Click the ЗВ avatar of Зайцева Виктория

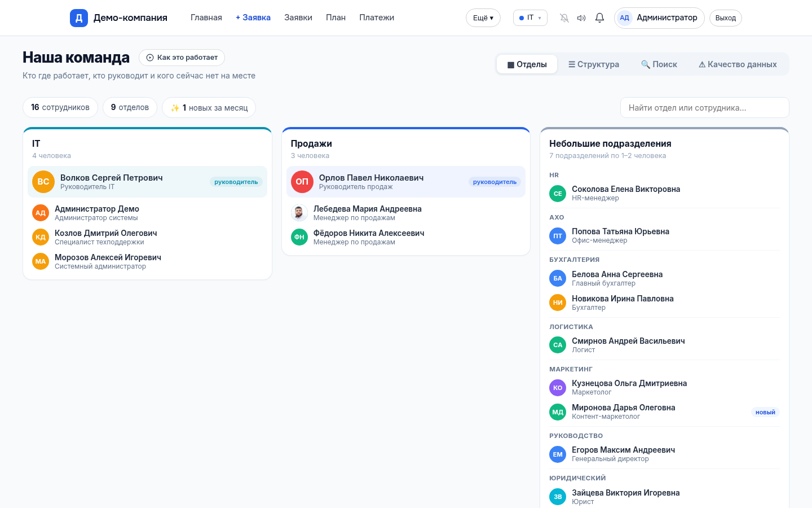(x=558, y=497)
